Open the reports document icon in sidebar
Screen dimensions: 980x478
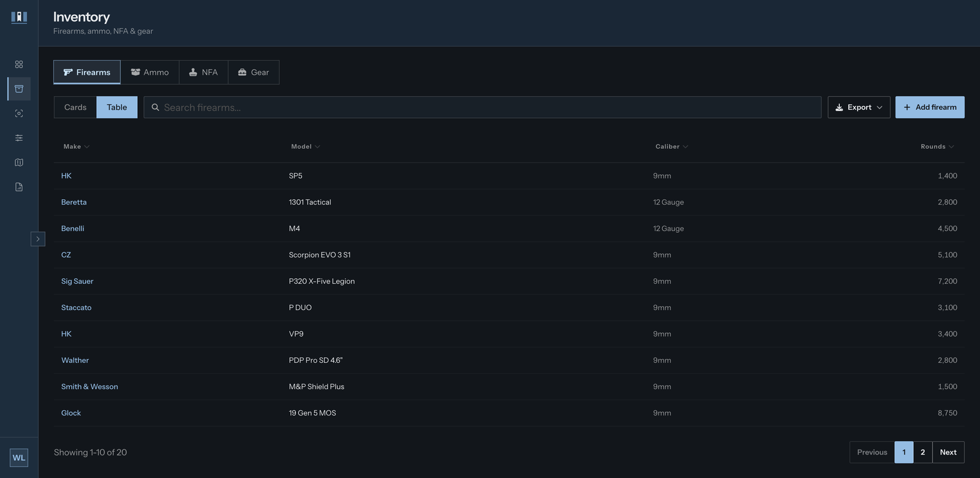[x=19, y=187]
